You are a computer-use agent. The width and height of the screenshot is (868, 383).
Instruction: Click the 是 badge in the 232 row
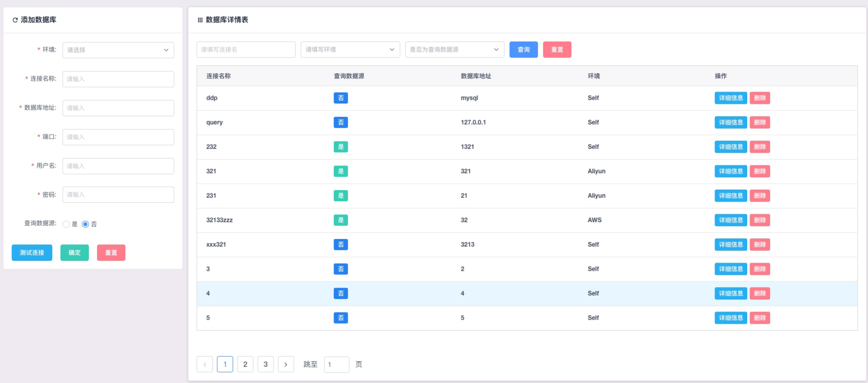340,147
